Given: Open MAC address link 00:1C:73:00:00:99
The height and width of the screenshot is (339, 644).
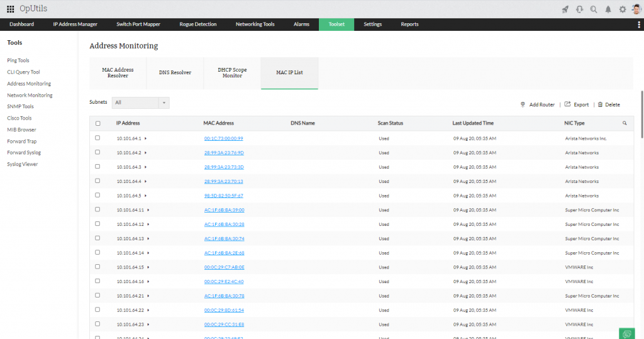Looking at the screenshot, I should coord(224,138).
